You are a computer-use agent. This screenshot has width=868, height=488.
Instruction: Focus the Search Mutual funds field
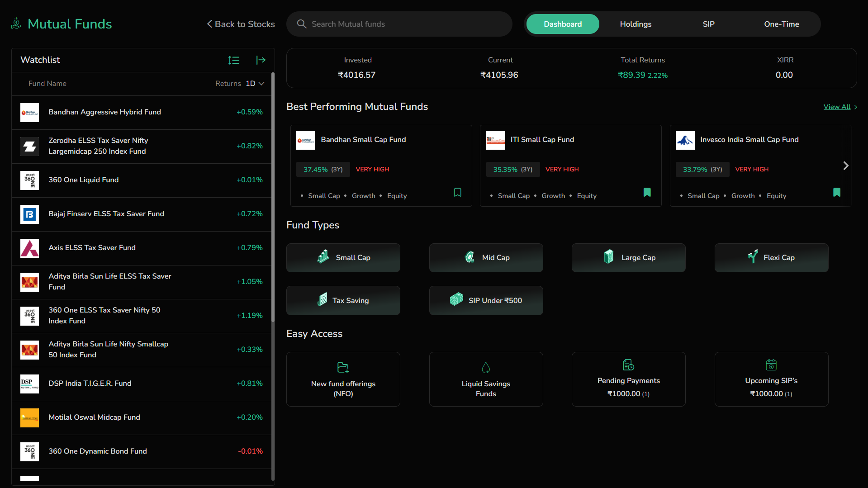tap(399, 24)
